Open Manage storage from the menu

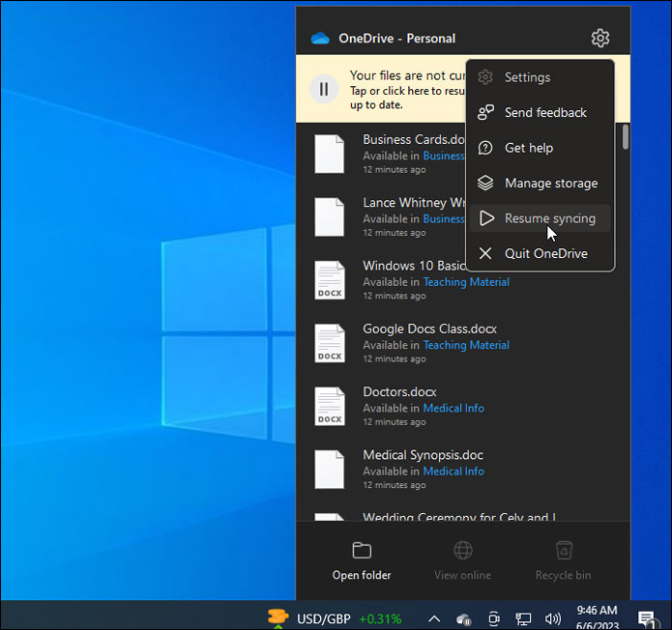(550, 184)
